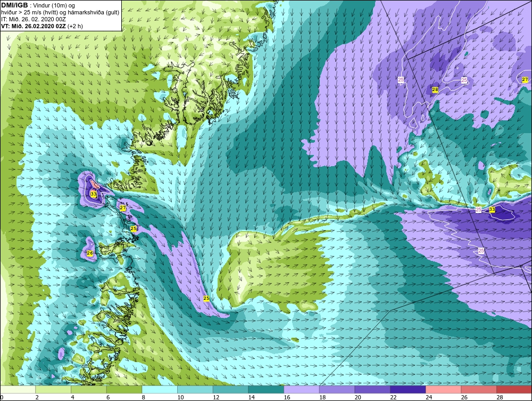Click the DMI/IGB title in the legend box
This screenshot has height=401, width=532.
click(14, 5)
